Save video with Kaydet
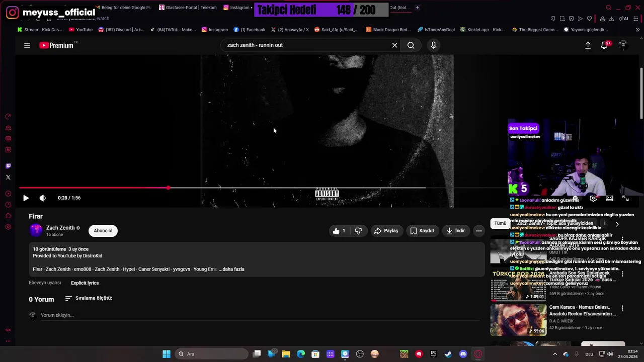 [422, 231]
